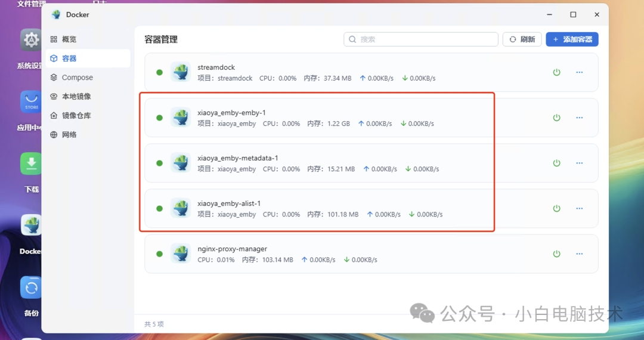Toggle power for nginx-proxy-manager container

pos(556,254)
